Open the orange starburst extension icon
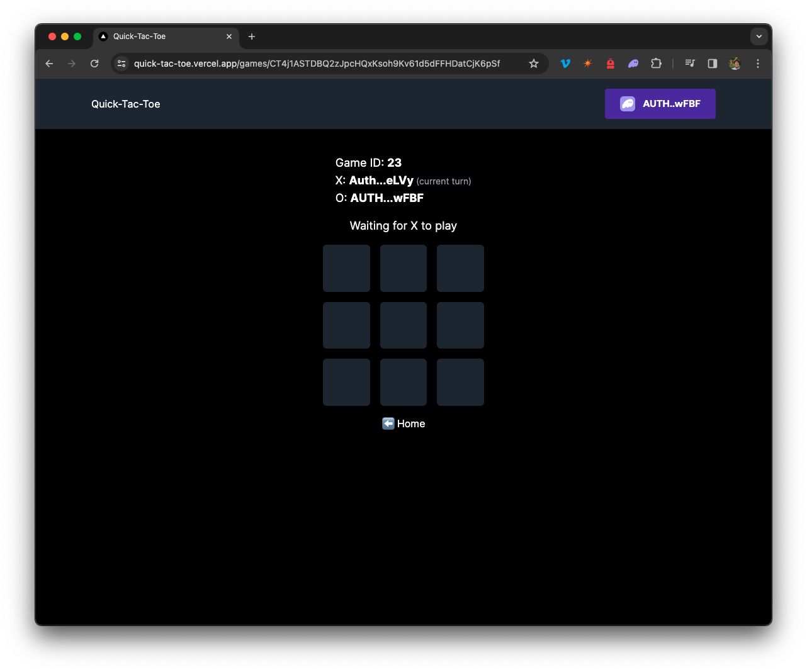807x672 pixels. (588, 64)
